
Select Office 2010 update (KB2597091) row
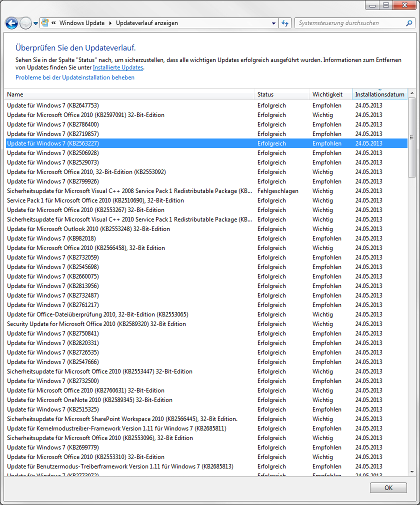[207, 115]
